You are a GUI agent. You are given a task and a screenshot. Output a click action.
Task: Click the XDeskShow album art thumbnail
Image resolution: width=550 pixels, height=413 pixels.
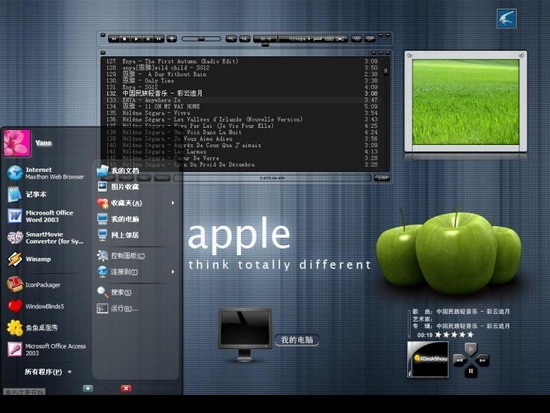coord(428,359)
